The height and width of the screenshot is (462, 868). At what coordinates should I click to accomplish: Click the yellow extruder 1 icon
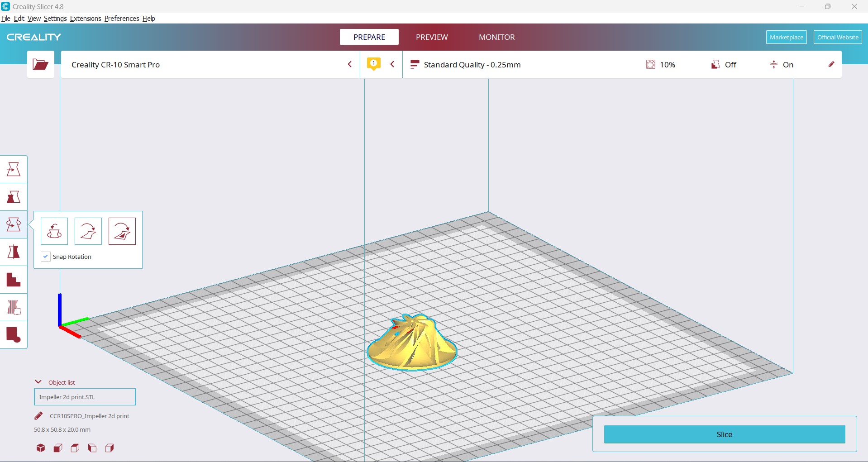point(374,64)
